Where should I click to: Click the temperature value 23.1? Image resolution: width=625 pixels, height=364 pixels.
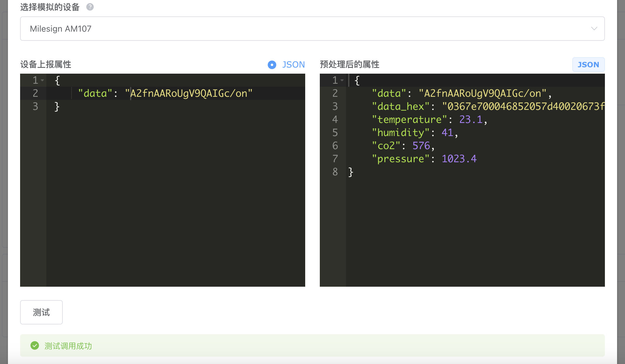[471, 119]
